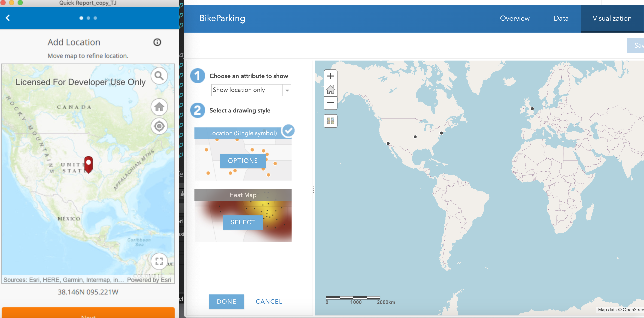Locate my position in Quick Report map
This screenshot has height=318, width=644.
pyautogui.click(x=159, y=126)
